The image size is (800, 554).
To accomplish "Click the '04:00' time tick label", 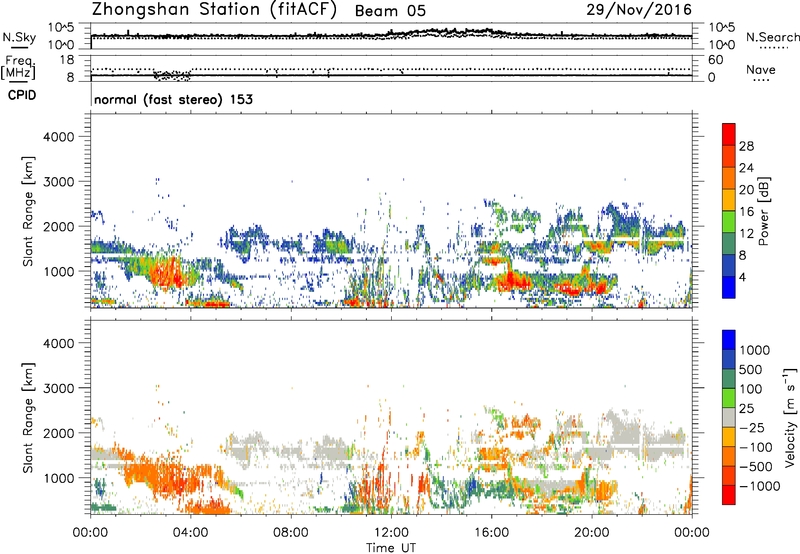I will click(190, 533).
